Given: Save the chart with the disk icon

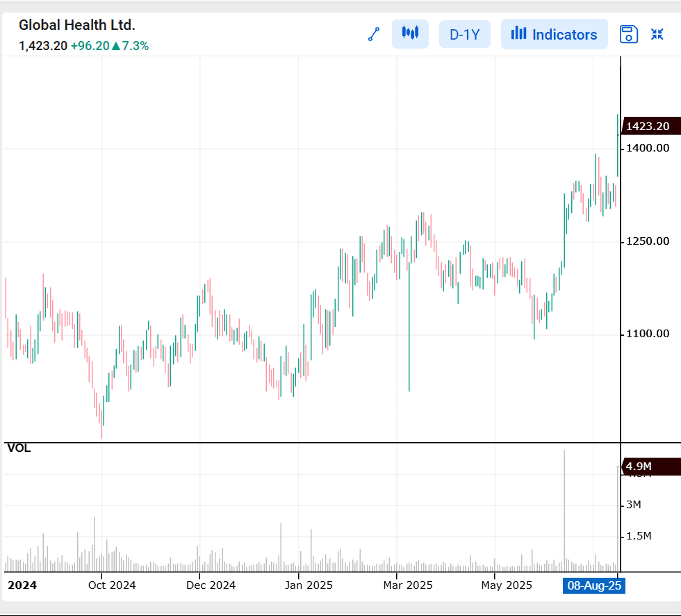Looking at the screenshot, I should (628, 34).
